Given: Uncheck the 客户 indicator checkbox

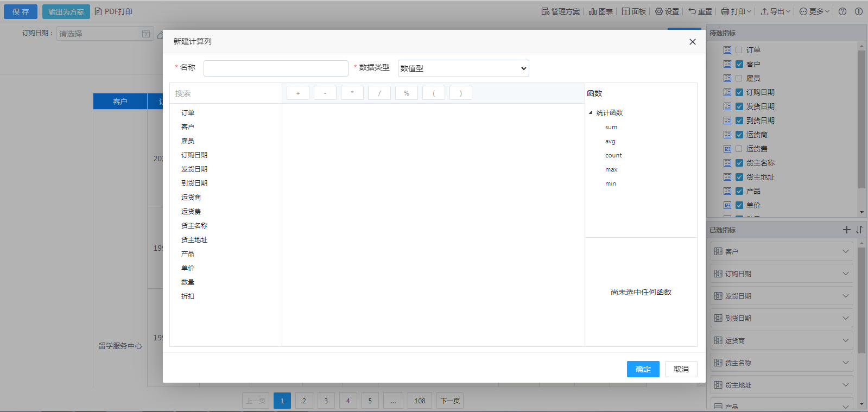Looking at the screenshot, I should pyautogui.click(x=739, y=64).
